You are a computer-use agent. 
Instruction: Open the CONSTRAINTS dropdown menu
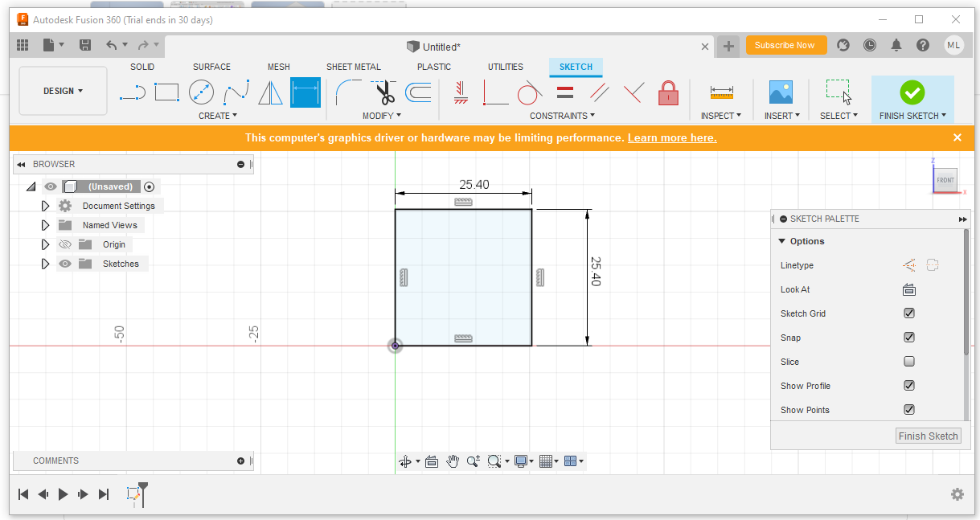562,116
